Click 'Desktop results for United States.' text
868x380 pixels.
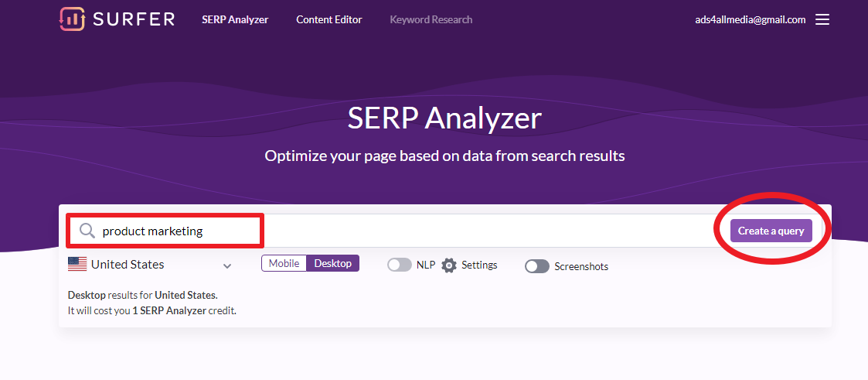[x=143, y=295]
